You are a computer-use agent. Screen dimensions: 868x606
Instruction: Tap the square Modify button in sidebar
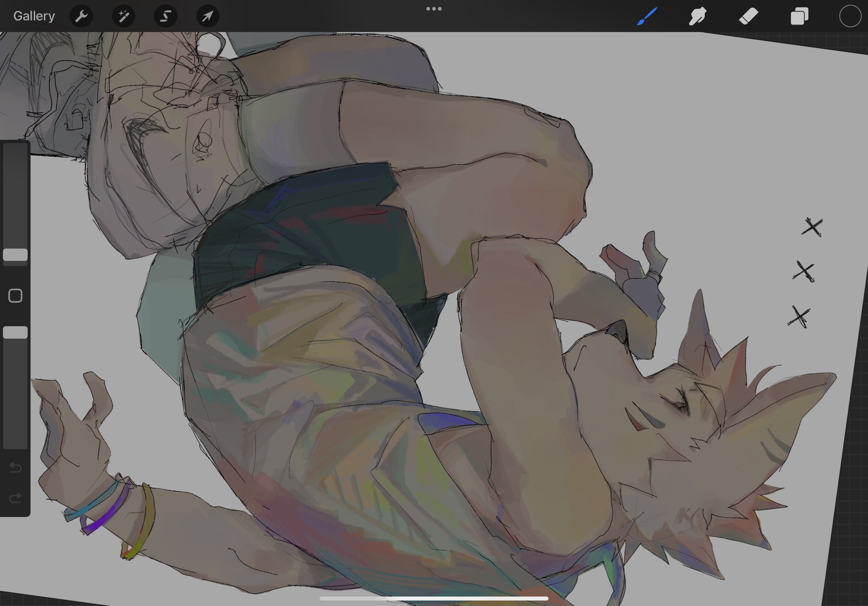pos(15,296)
